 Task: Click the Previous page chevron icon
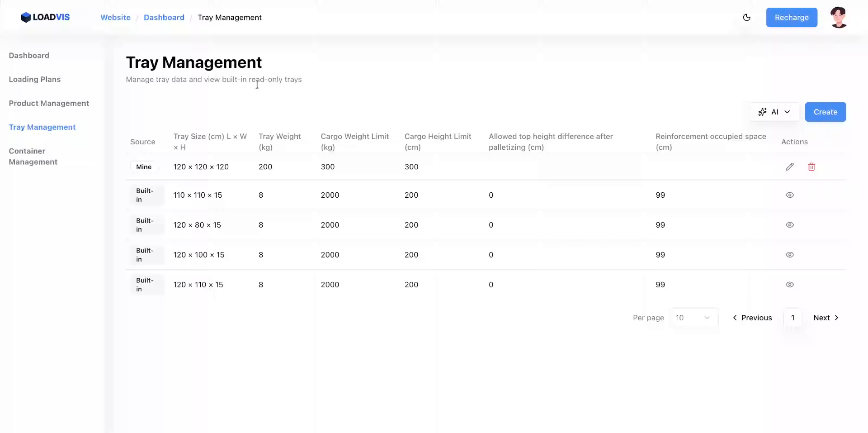coord(735,318)
